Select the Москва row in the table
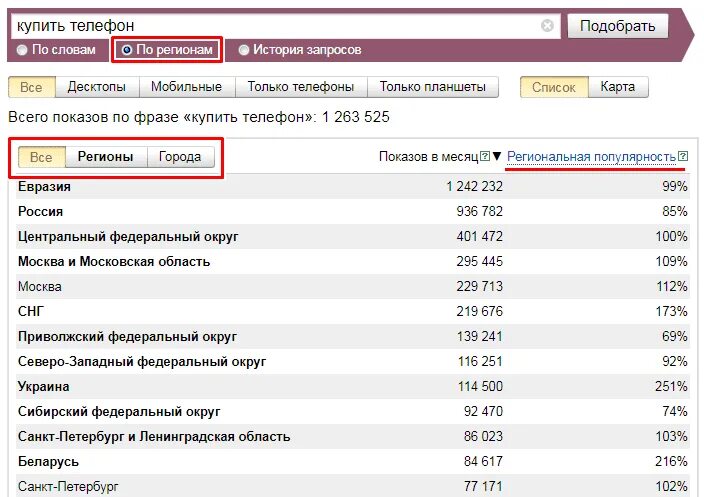This screenshot has height=497, width=704. pyautogui.click(x=352, y=286)
